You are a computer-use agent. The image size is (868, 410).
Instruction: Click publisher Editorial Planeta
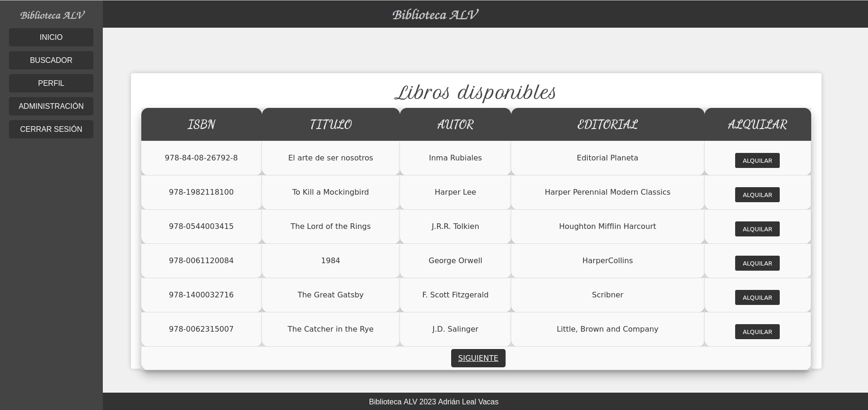[607, 158]
